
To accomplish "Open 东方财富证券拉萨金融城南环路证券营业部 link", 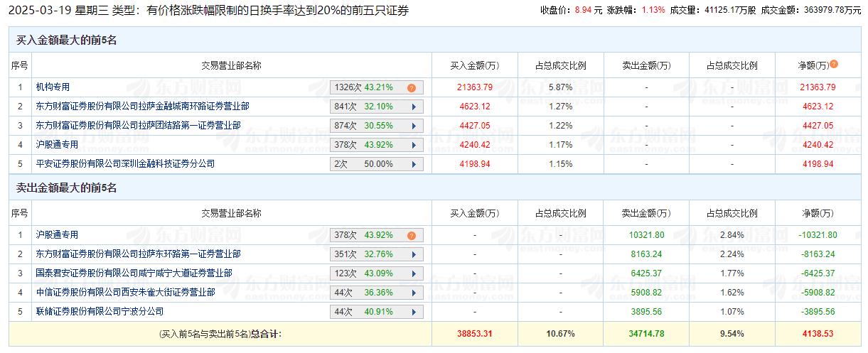I will click(x=143, y=107).
